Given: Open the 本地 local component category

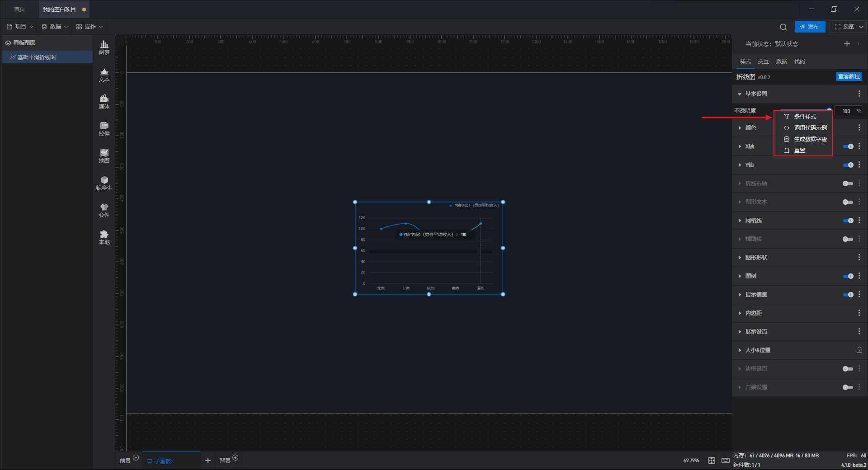Looking at the screenshot, I should pyautogui.click(x=104, y=237).
